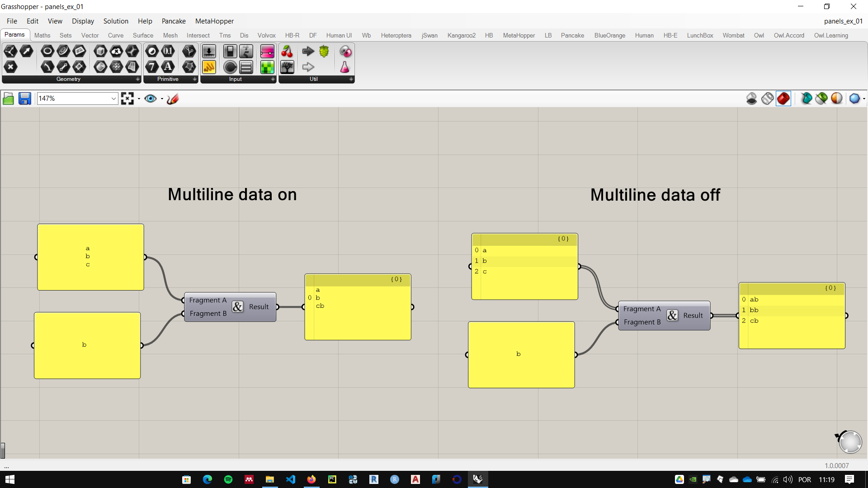Toggle Wireframe preview mode
The height and width of the screenshot is (488, 868).
click(x=767, y=99)
